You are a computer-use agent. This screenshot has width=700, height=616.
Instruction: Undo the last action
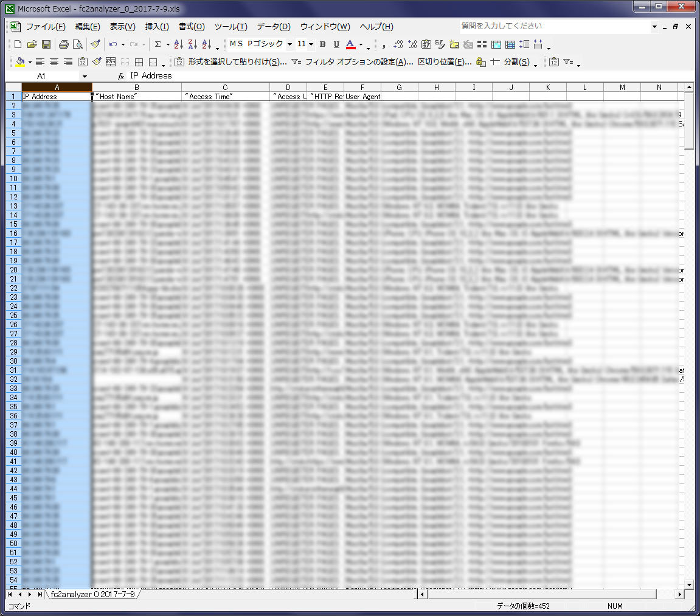click(113, 44)
